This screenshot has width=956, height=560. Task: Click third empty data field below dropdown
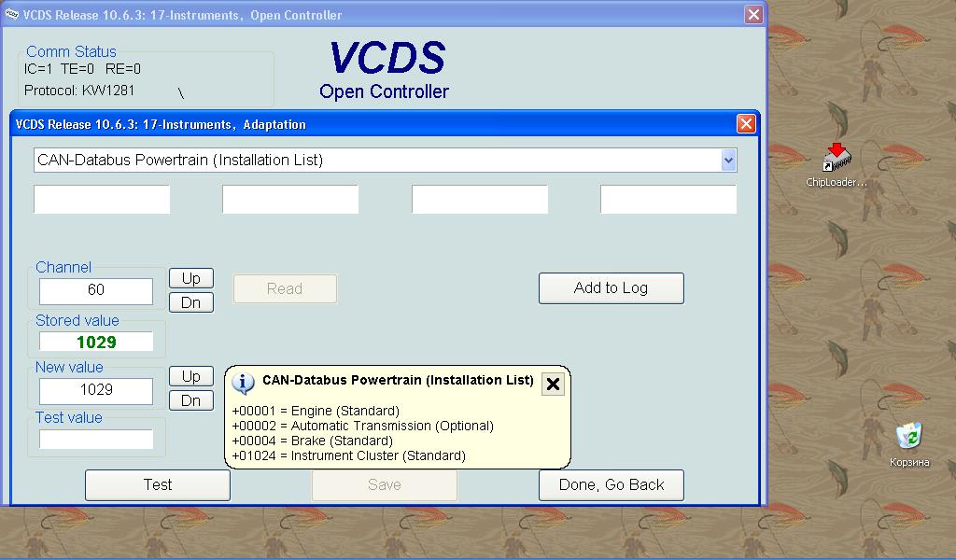[480, 199]
